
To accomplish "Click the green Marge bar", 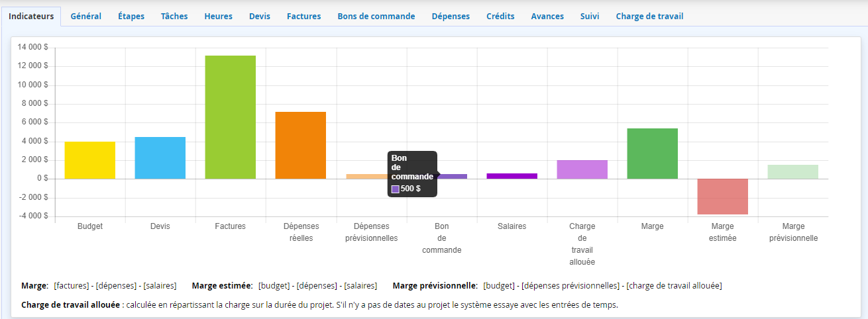I will [x=653, y=154].
